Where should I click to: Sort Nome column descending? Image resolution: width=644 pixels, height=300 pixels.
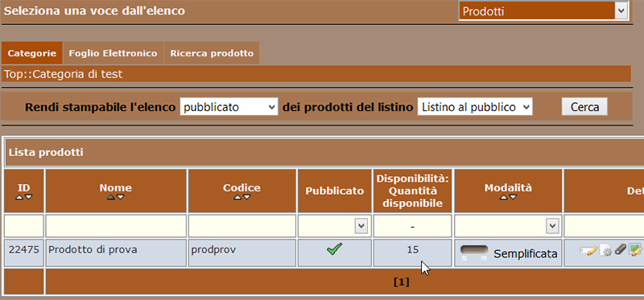[120, 197]
